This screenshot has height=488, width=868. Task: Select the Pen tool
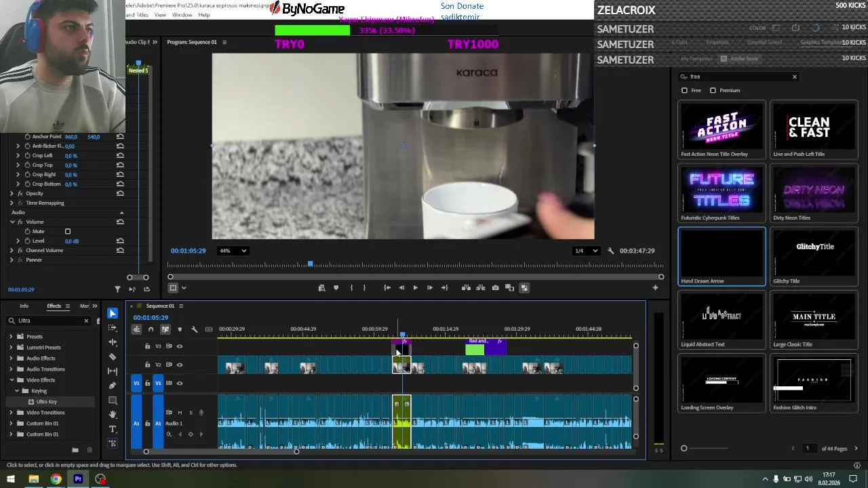[113, 386]
